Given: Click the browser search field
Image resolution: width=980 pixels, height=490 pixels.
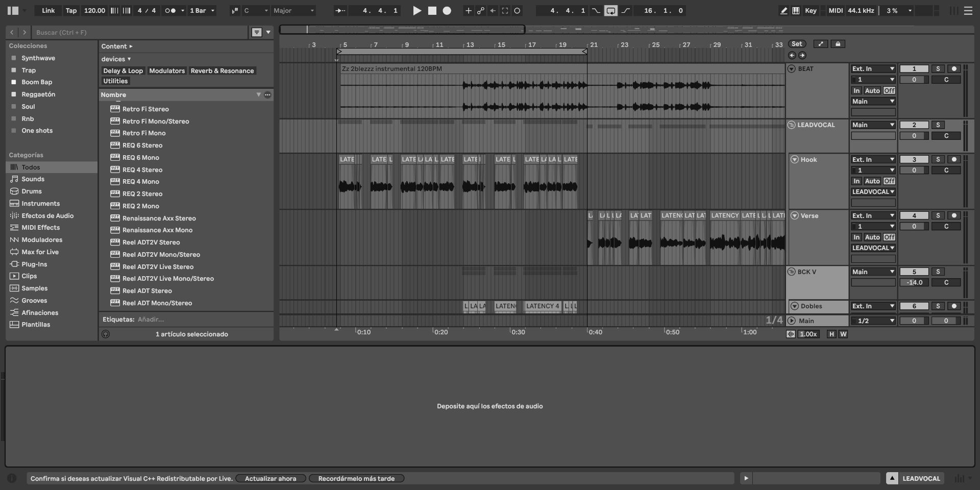Looking at the screenshot, I should (140, 33).
